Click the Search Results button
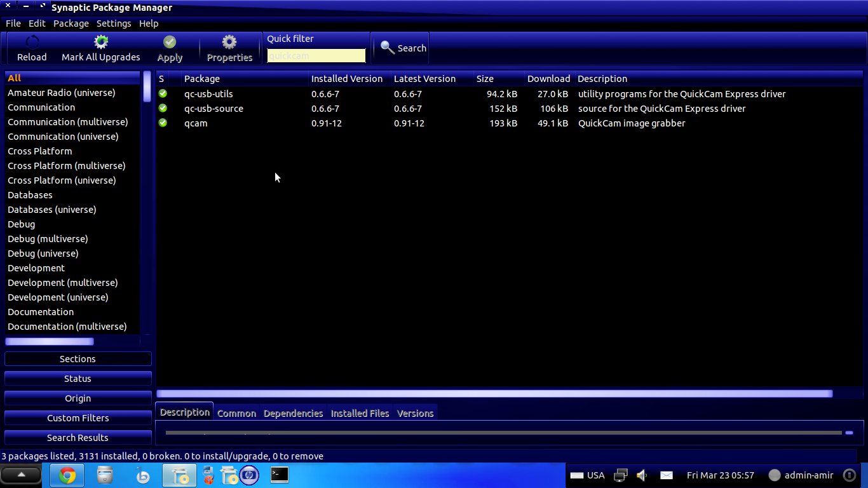The height and width of the screenshot is (488, 868). coord(78,438)
